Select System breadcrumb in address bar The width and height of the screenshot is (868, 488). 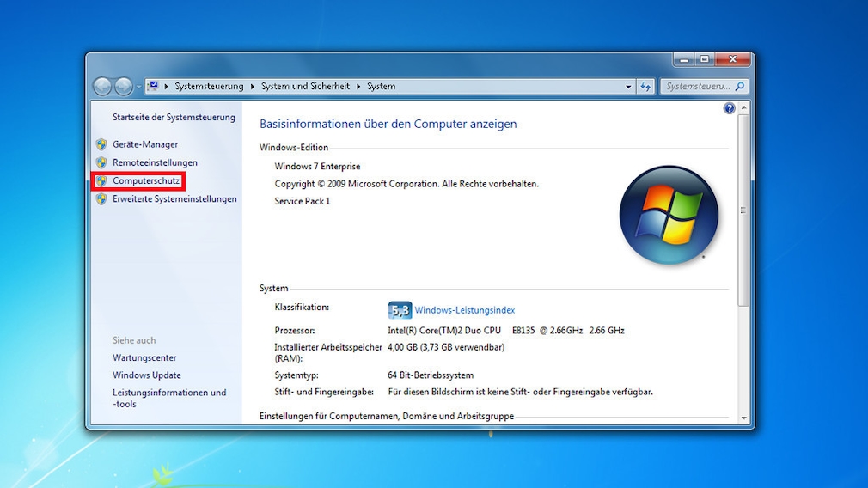tap(382, 86)
